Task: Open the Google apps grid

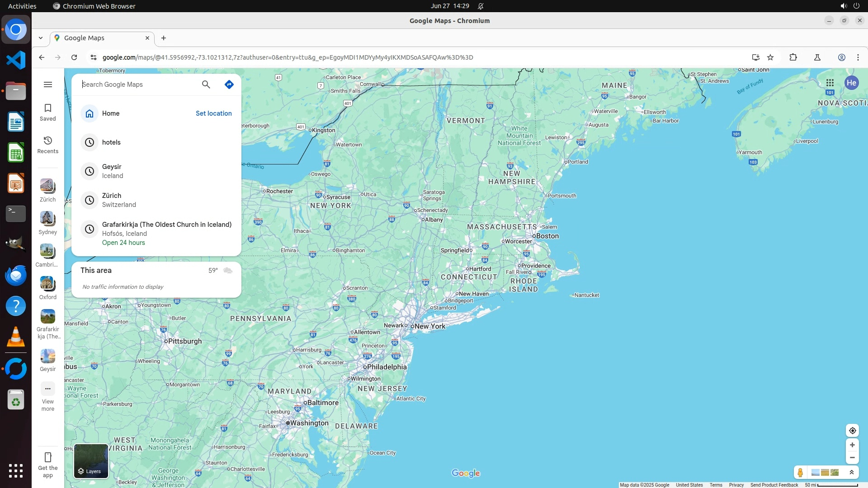Action: 830,83
